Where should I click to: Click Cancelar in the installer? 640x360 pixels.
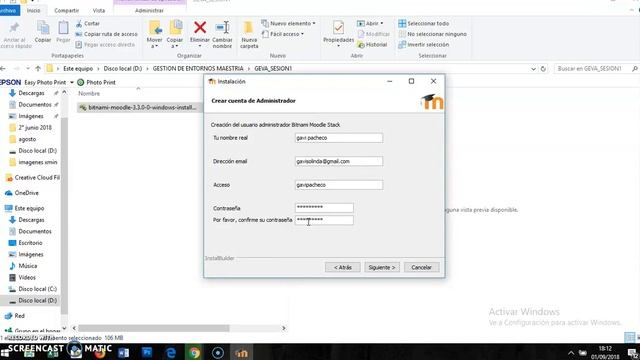pyautogui.click(x=421, y=267)
